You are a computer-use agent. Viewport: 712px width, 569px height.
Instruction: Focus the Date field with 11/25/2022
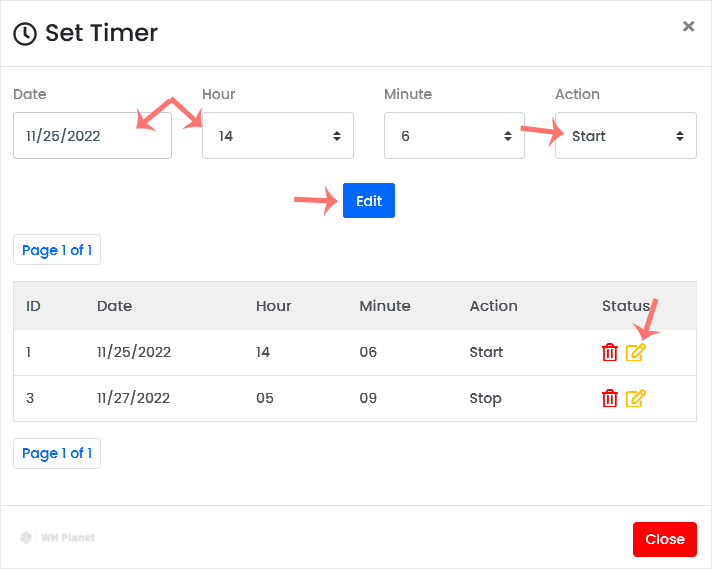point(92,136)
